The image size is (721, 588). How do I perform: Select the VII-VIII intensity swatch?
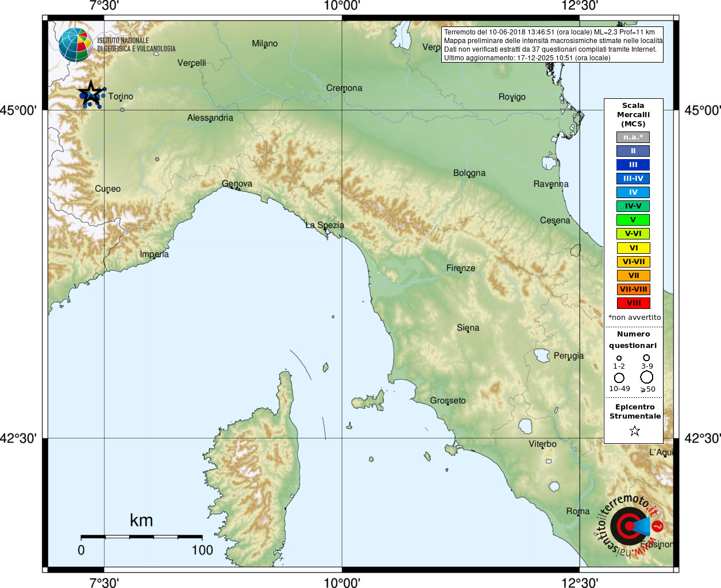[x=633, y=289]
